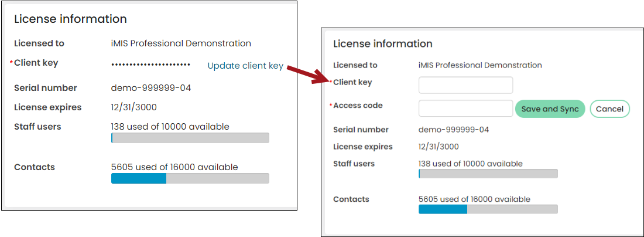The height and width of the screenshot is (237, 644).
Task: Click the Update client key link
Action: [x=245, y=66]
